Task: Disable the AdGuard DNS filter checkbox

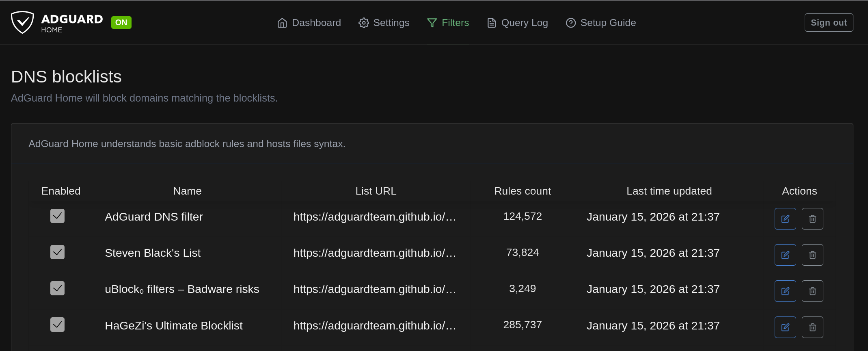Action: pyautogui.click(x=57, y=216)
